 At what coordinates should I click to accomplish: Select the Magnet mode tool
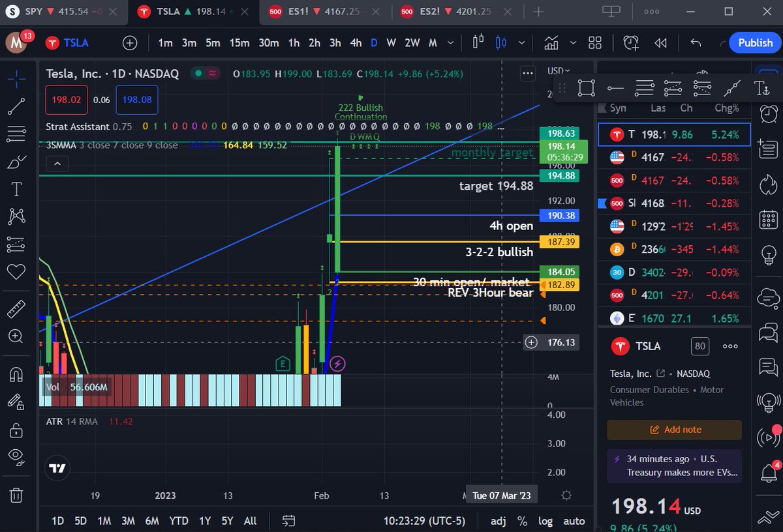coord(16,374)
